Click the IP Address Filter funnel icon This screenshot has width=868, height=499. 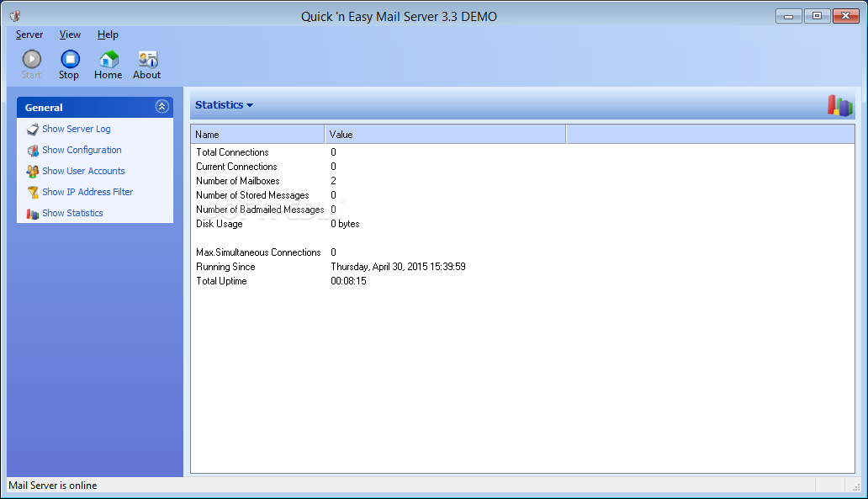pos(33,192)
